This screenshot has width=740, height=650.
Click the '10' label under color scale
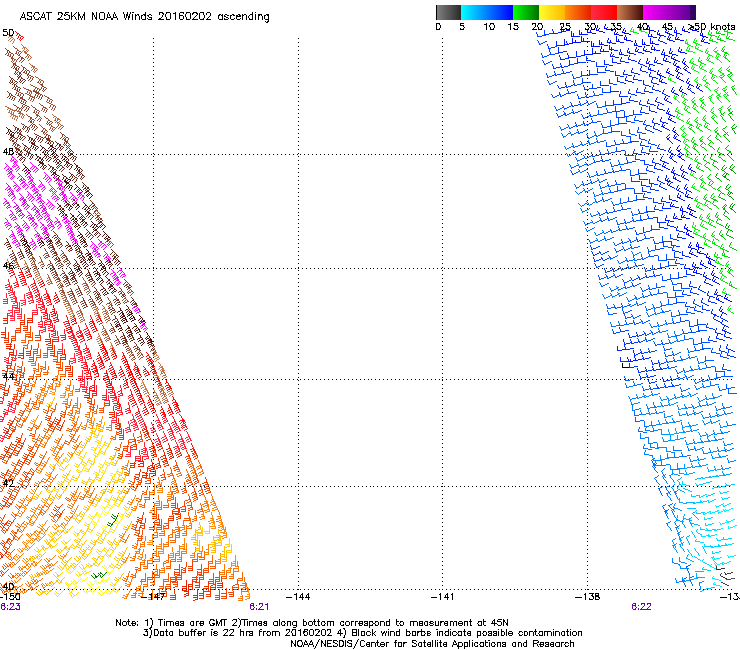coord(489,26)
